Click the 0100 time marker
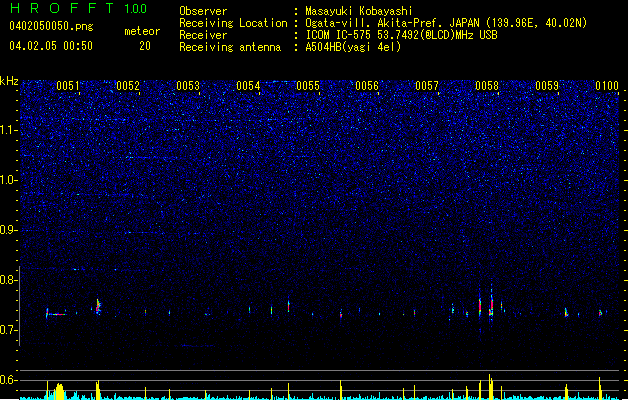 pos(607,86)
